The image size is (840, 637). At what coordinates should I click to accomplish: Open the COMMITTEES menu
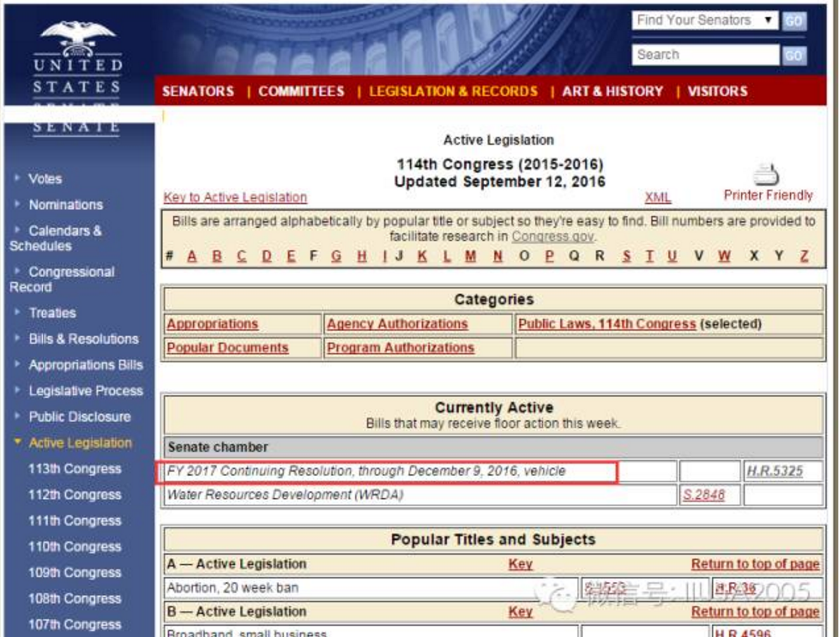(301, 91)
